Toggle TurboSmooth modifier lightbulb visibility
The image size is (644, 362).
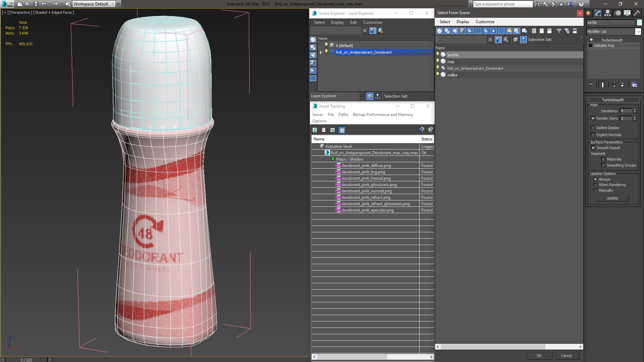tap(591, 40)
